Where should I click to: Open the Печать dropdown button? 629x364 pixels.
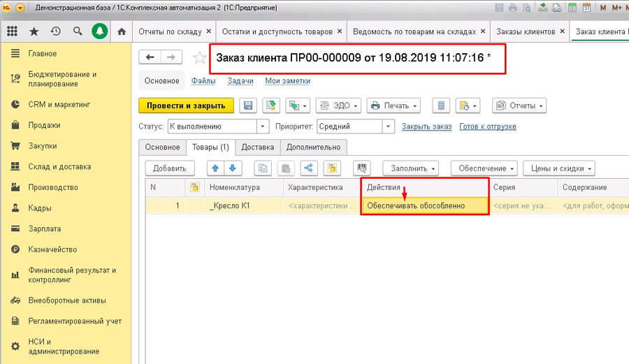click(393, 105)
